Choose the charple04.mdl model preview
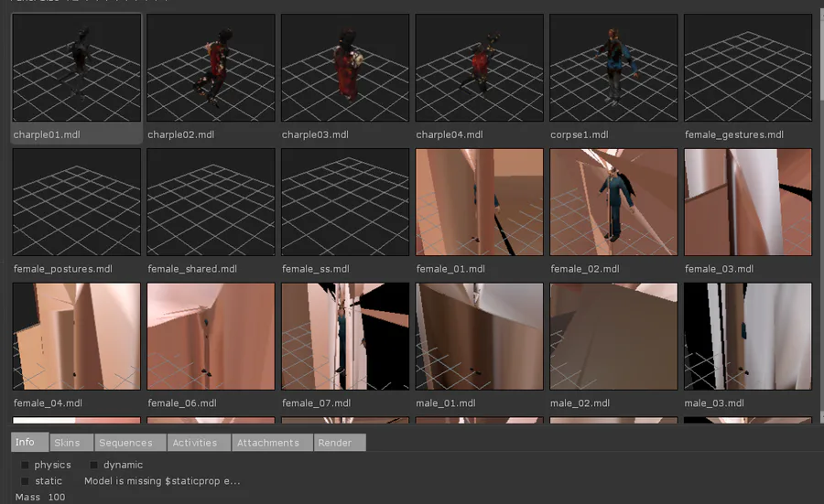Screen dimensions: 824x504 coord(479,68)
